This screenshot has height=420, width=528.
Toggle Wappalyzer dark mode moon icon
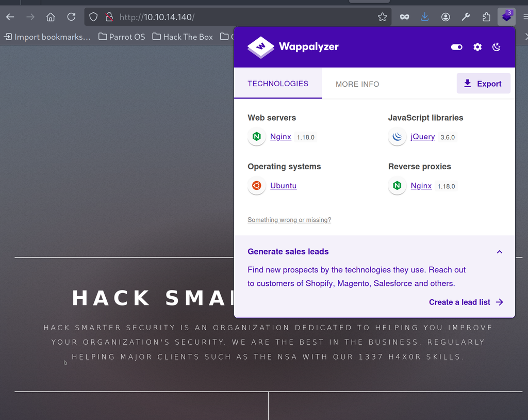497,47
